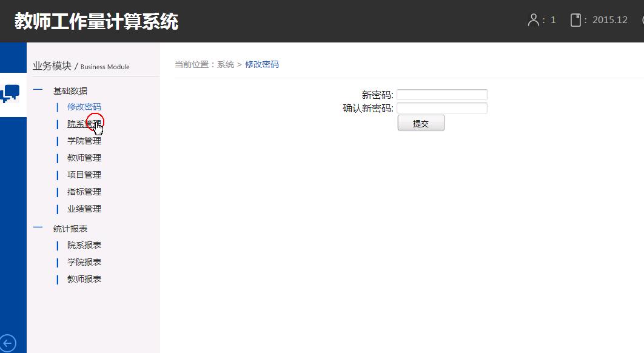Click the 2015.12 date text
The image size is (644, 353).
pos(610,20)
